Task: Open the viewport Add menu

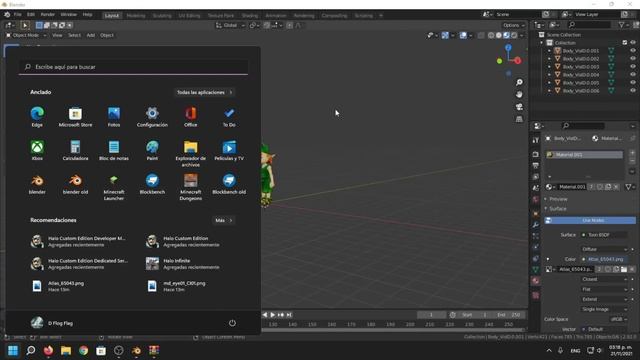Action: (x=91, y=36)
